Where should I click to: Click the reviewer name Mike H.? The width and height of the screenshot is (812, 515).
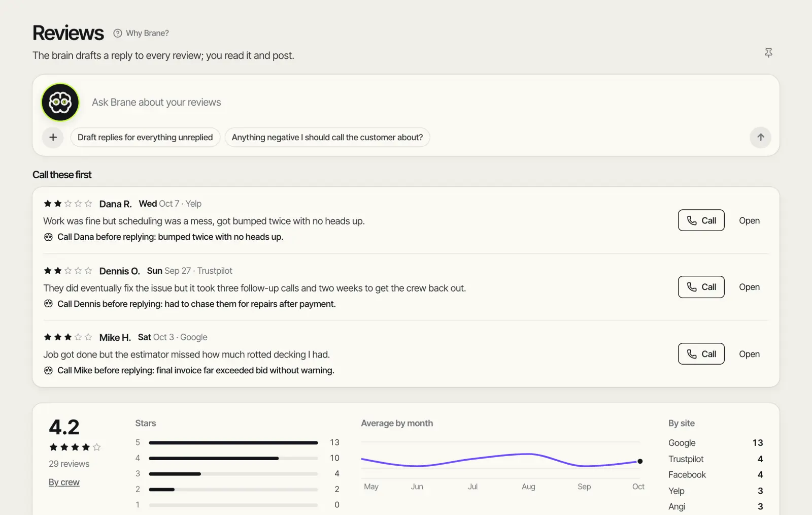(115, 337)
